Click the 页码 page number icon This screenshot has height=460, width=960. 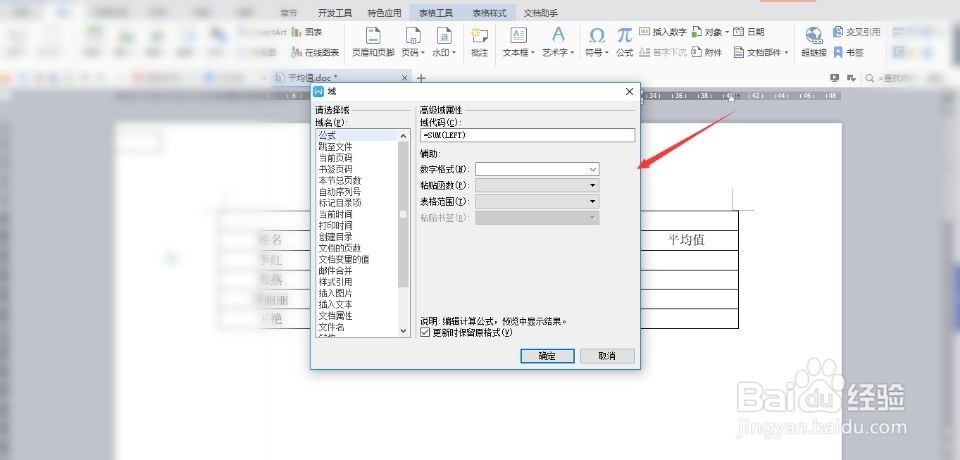tap(413, 36)
